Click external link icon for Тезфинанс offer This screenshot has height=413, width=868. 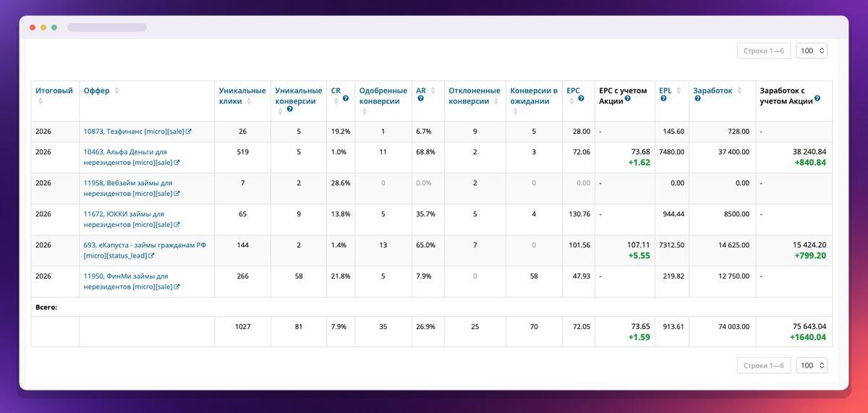click(x=189, y=132)
